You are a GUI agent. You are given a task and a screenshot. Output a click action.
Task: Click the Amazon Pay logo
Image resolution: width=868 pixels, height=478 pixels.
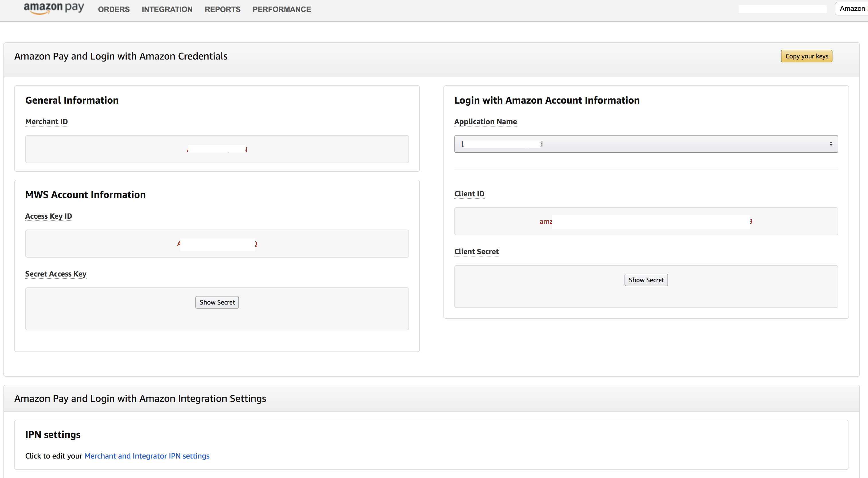(x=54, y=8)
